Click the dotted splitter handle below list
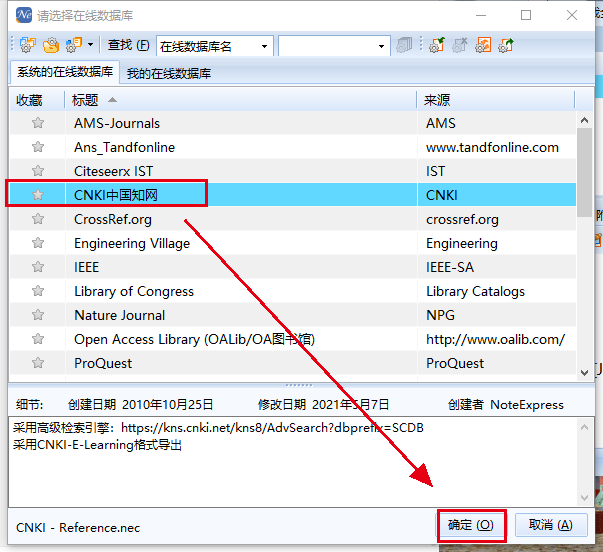This screenshot has width=603, height=552. coord(299,385)
